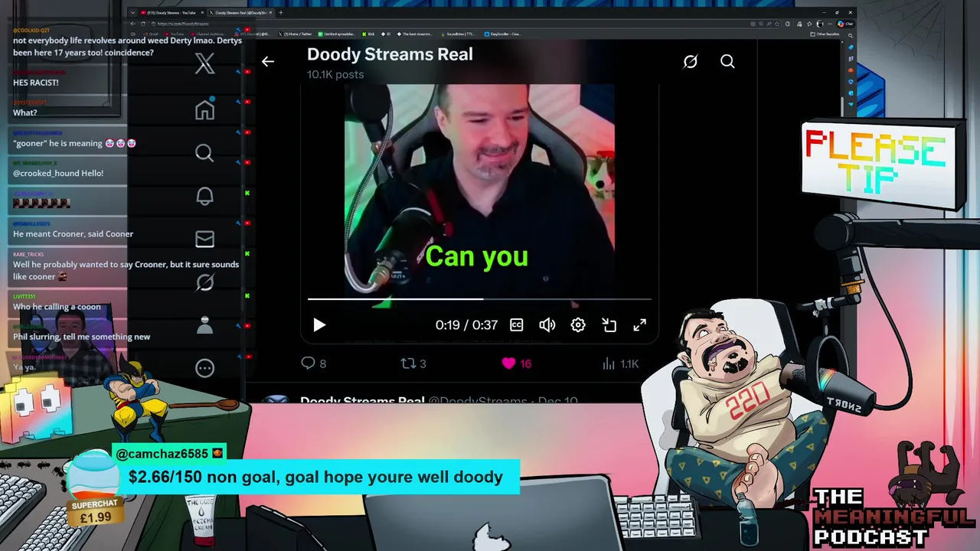Image resolution: width=980 pixels, height=551 pixels.
Task: Open the Home icon in X sidebar
Action: click(204, 109)
